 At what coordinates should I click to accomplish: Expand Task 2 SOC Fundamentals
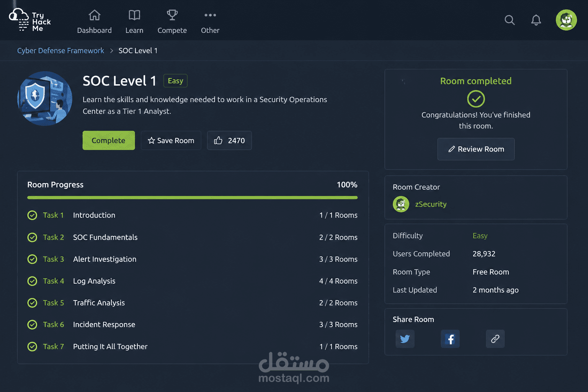193,237
